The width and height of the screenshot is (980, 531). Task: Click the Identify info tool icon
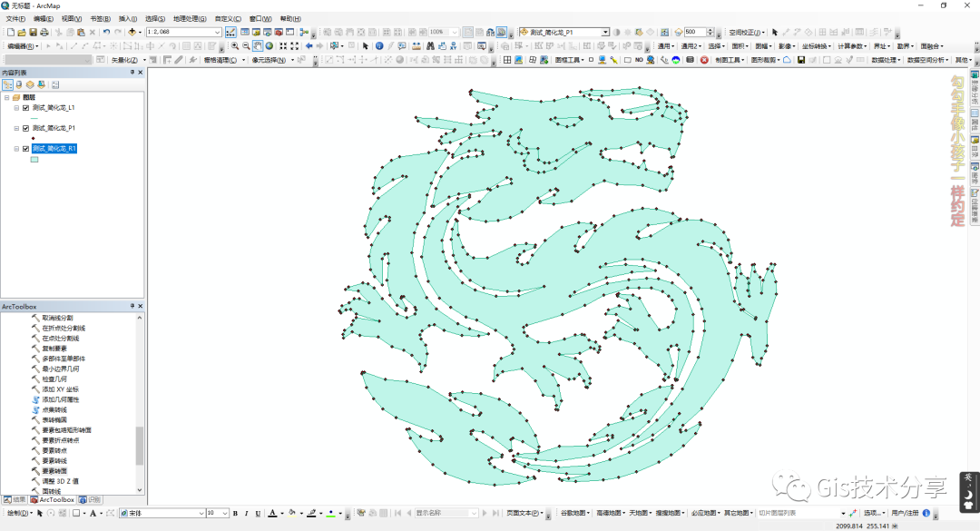379,45
